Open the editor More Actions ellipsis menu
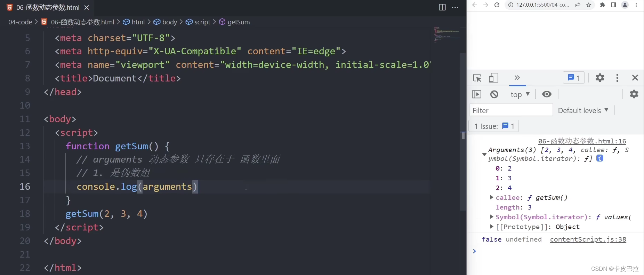The width and height of the screenshot is (644, 275). click(x=455, y=7)
